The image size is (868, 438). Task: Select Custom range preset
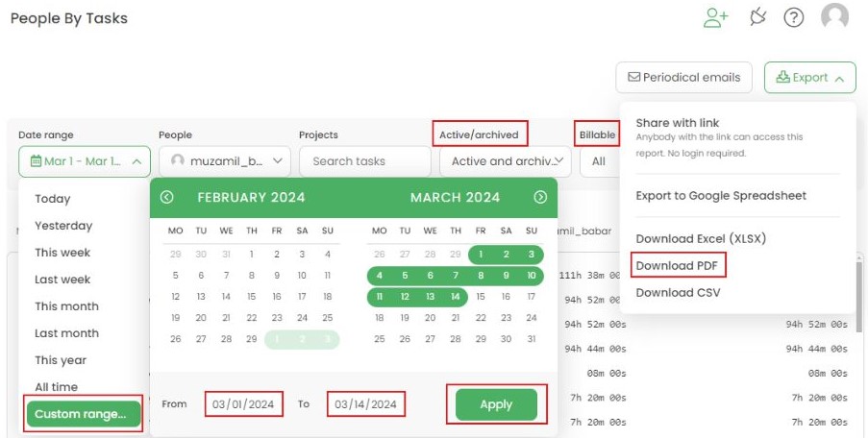click(83, 414)
